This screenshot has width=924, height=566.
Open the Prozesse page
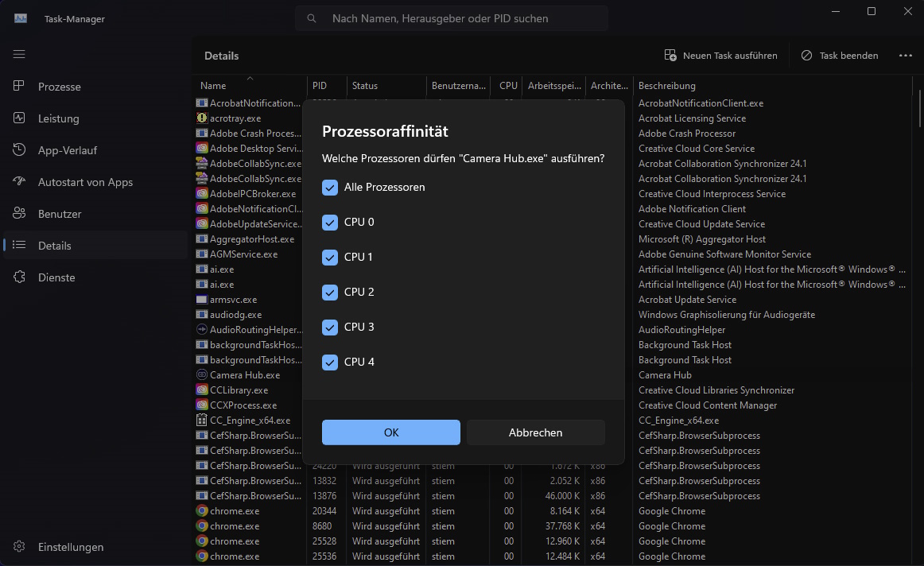[x=95, y=87]
